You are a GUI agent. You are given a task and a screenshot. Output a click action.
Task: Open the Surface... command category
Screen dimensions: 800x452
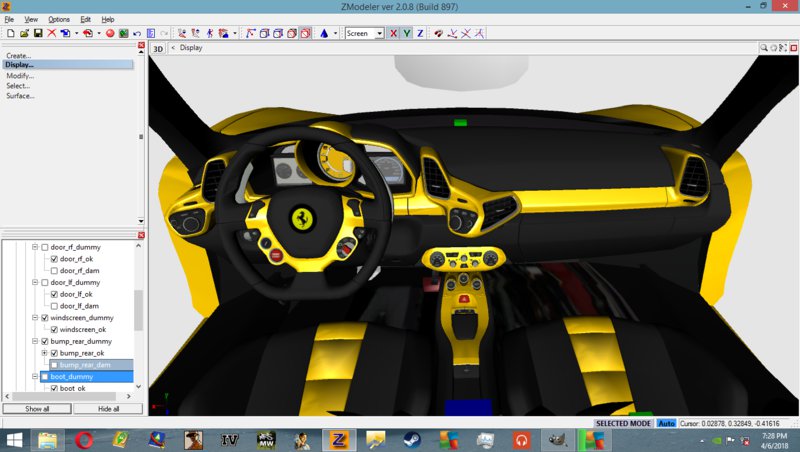pos(20,96)
